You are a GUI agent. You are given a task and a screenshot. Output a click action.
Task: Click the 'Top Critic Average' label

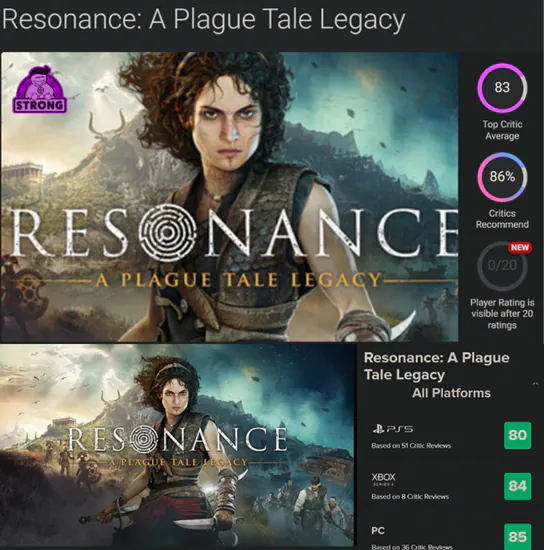point(502,130)
